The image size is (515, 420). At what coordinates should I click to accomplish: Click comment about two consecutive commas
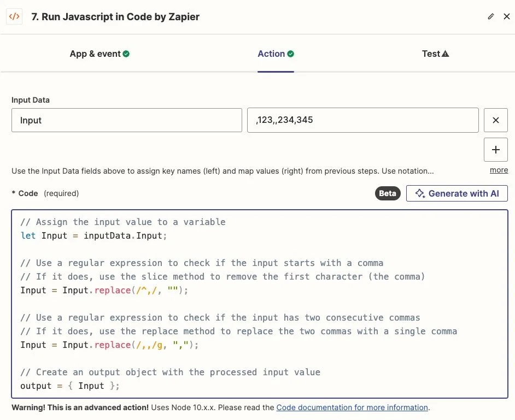click(220, 318)
